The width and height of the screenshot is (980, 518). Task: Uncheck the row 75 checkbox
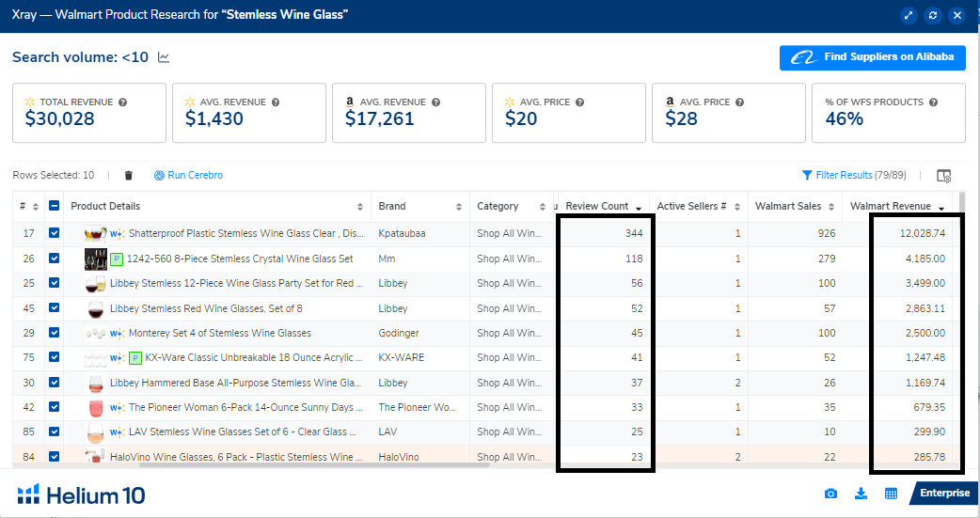(x=54, y=357)
